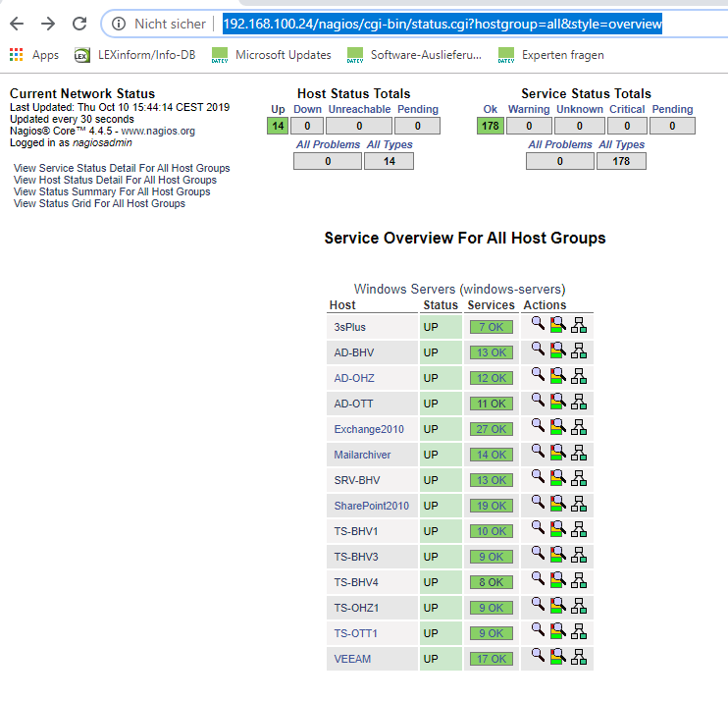Open Chrome Apps shortcut in bookmarks bar
This screenshot has height=701, width=728.
(x=34, y=55)
